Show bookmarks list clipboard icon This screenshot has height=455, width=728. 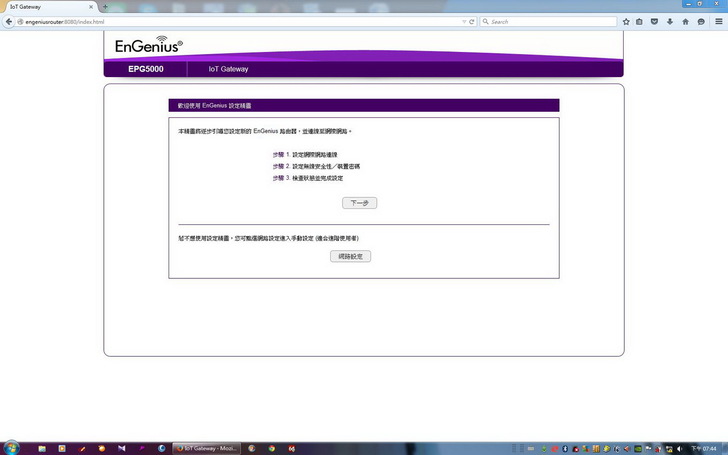[x=639, y=22]
